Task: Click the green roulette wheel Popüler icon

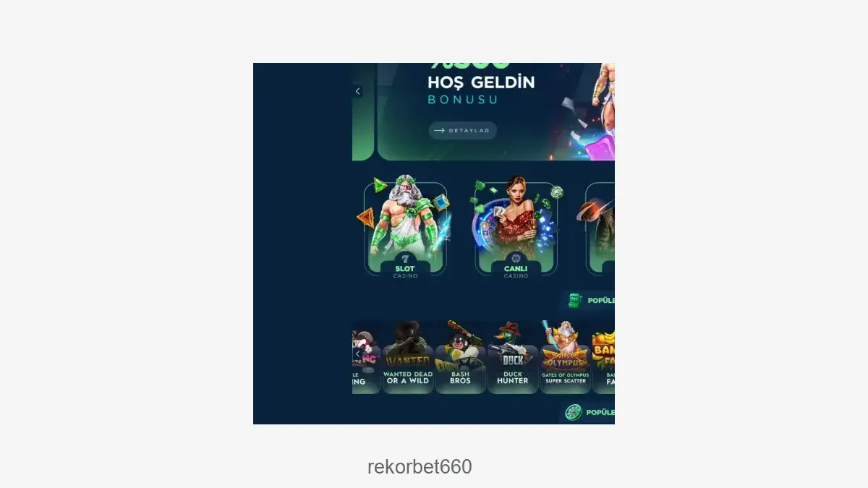Action: tap(574, 412)
